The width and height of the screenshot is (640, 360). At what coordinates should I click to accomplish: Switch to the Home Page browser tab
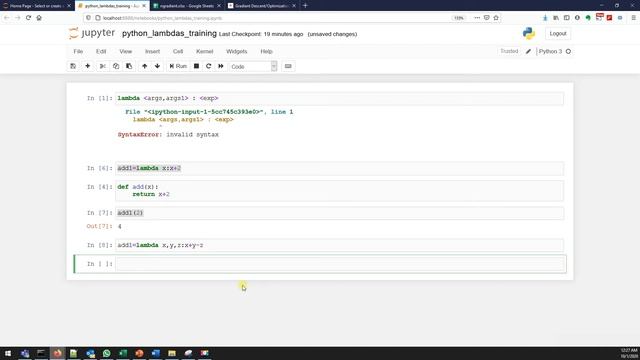(36, 6)
